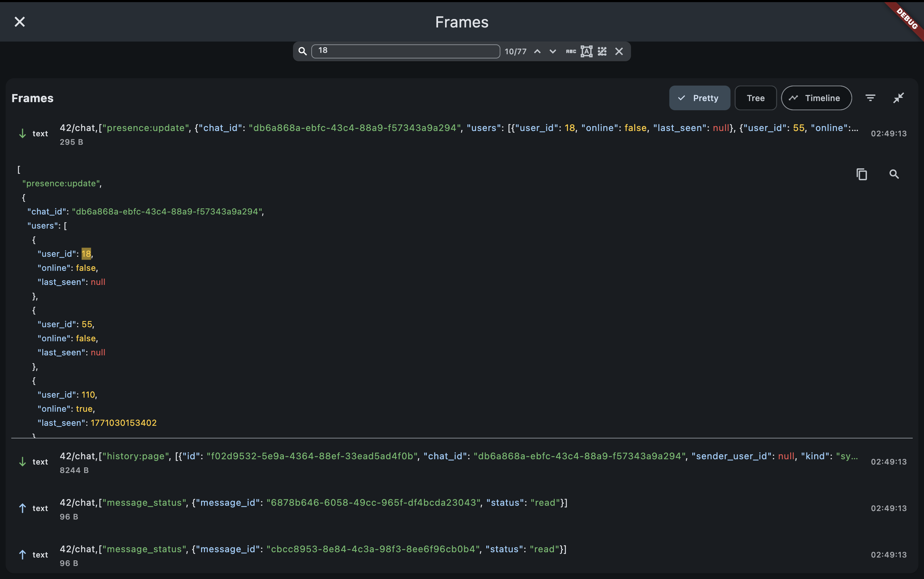Click the search field containing 18
Image resolution: width=924 pixels, height=579 pixels.
[406, 51]
